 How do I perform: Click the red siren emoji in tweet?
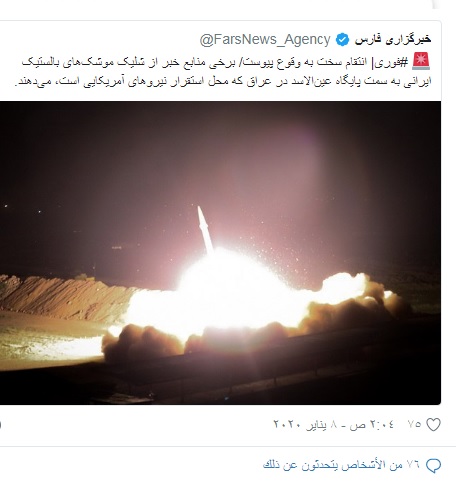421,61
